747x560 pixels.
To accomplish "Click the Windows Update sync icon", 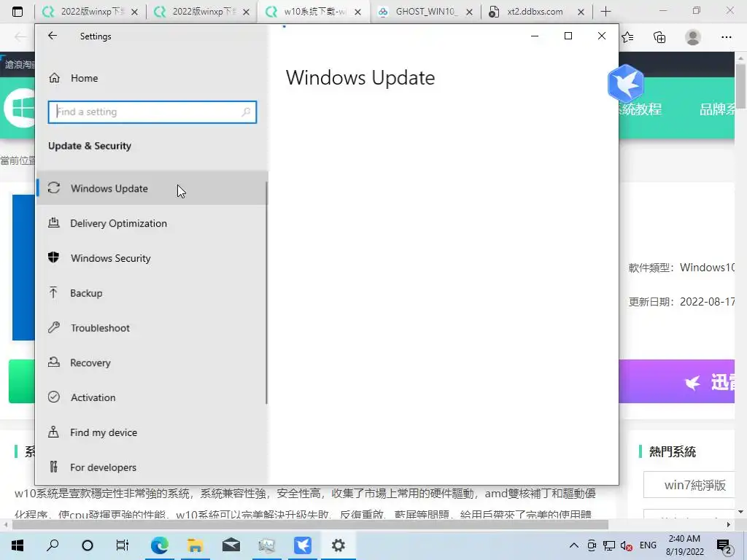I will coord(54,187).
